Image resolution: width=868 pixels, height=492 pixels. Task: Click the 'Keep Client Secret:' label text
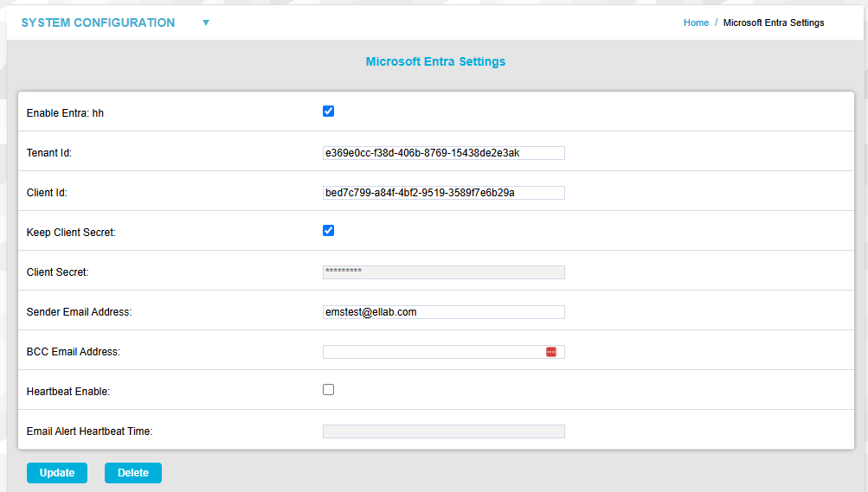point(71,233)
